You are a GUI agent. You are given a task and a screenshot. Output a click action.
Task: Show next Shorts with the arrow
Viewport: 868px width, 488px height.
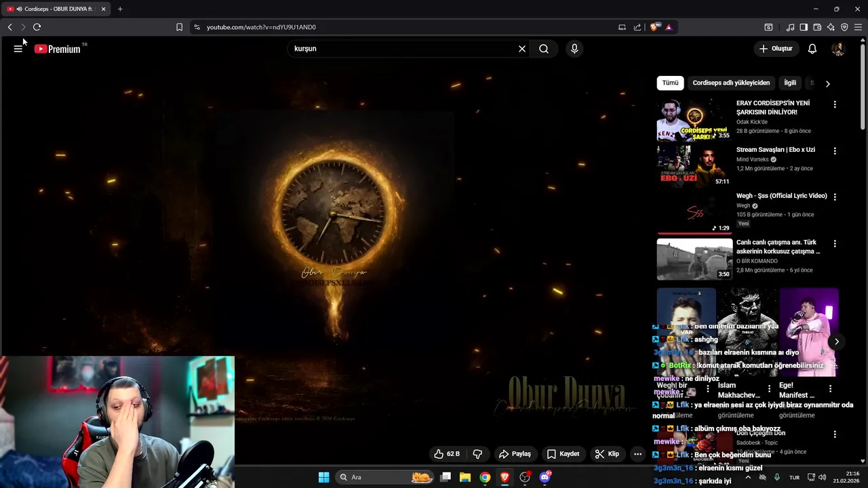tap(836, 342)
